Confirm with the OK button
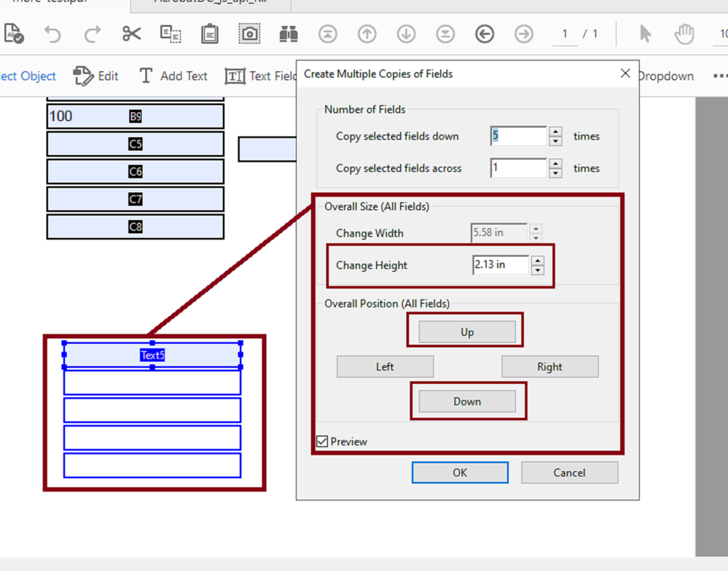 460,473
